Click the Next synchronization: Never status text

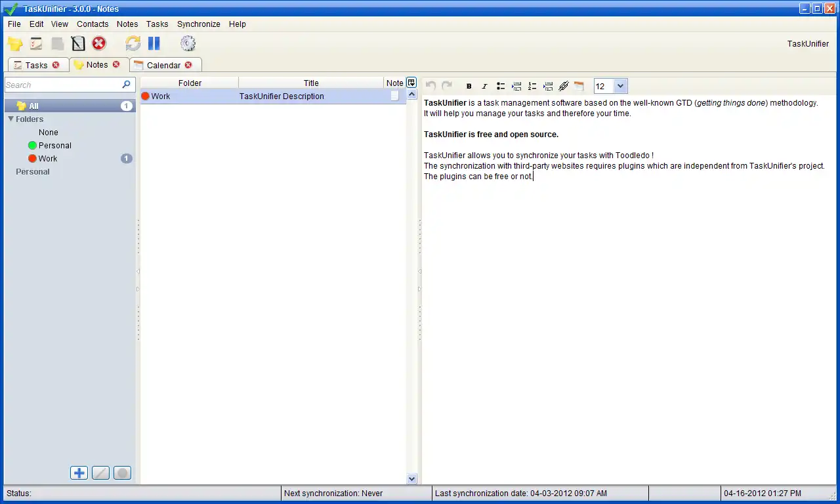click(333, 493)
